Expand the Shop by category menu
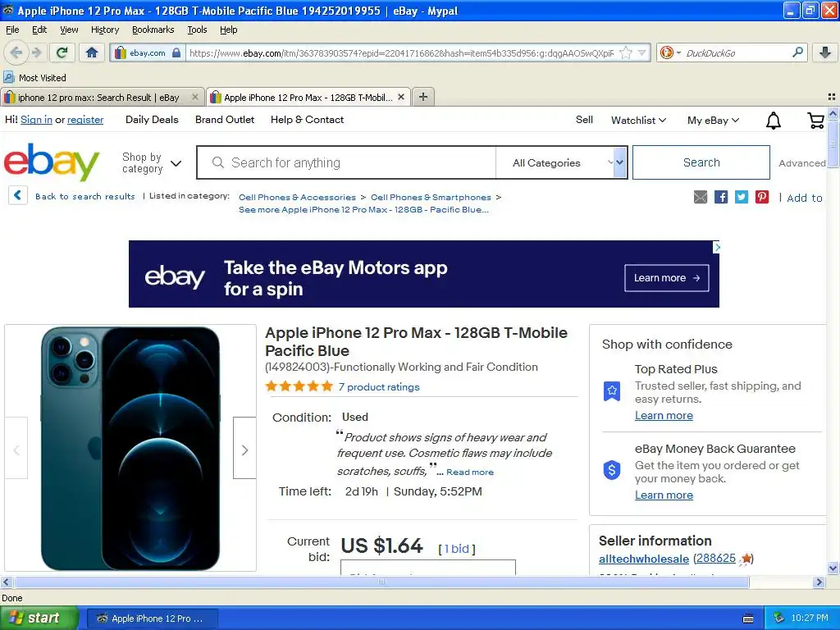The width and height of the screenshot is (840, 630). pyautogui.click(x=152, y=163)
